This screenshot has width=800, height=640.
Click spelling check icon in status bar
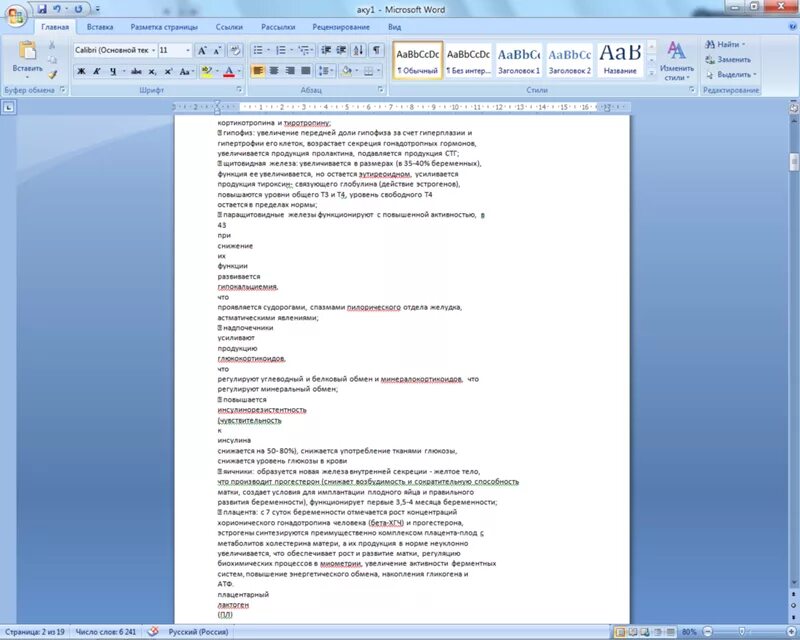point(153,632)
